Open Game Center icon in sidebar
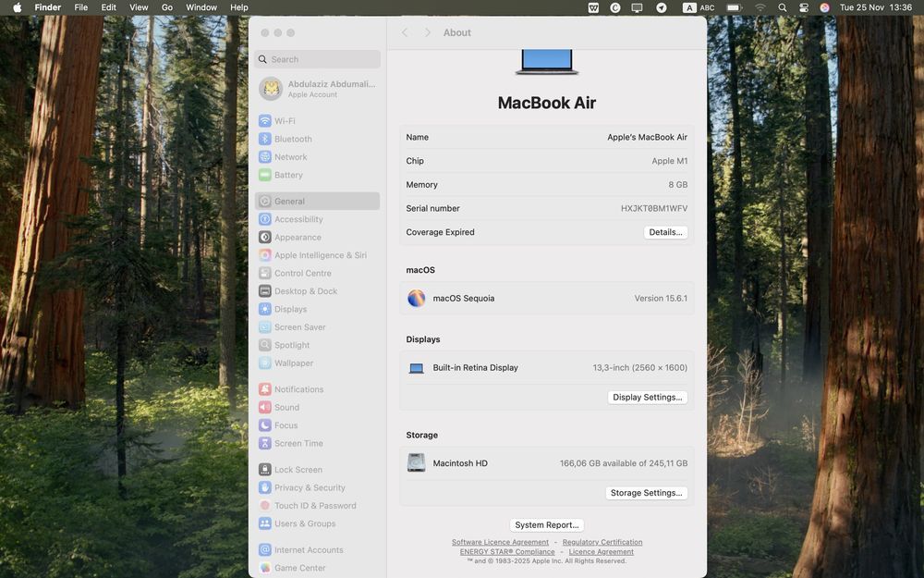This screenshot has width=924, height=578. (x=265, y=568)
